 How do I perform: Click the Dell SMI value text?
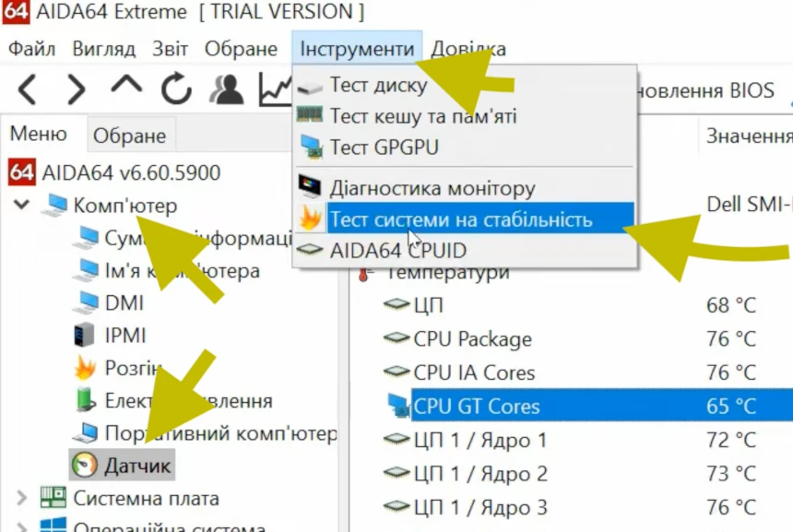tap(750, 205)
